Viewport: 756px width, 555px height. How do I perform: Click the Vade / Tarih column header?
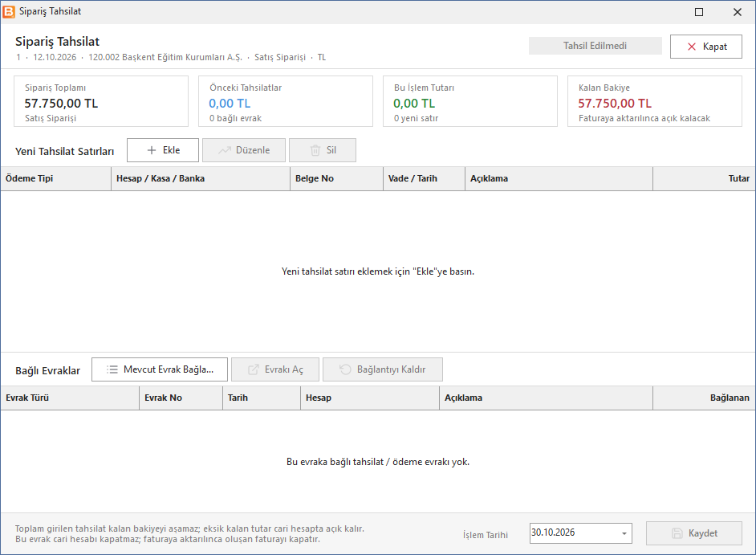point(425,178)
